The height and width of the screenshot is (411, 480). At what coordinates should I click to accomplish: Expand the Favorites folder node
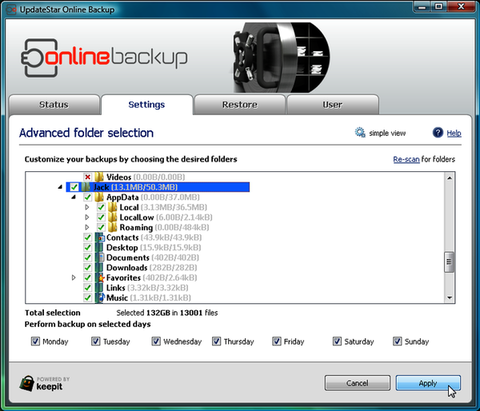(74, 278)
